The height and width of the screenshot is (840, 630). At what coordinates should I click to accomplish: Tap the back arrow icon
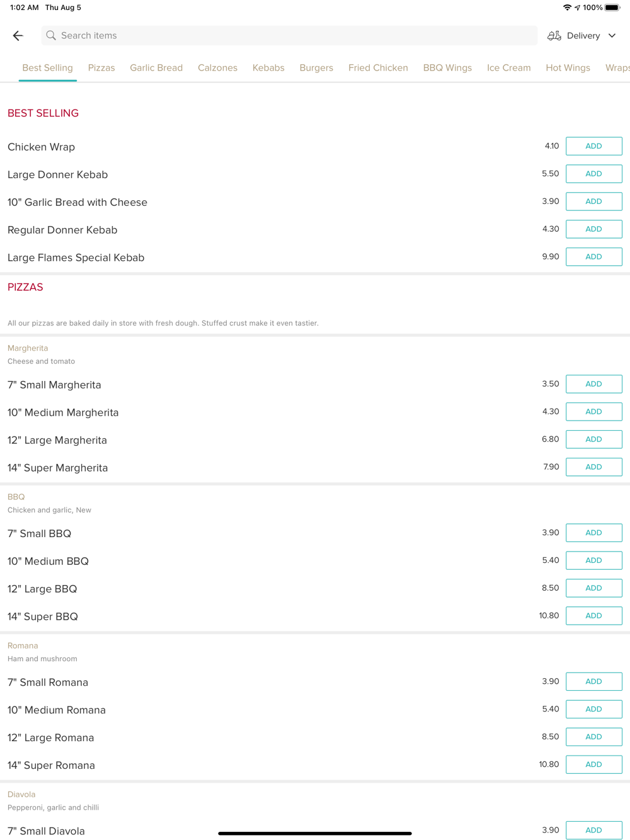pos(18,36)
